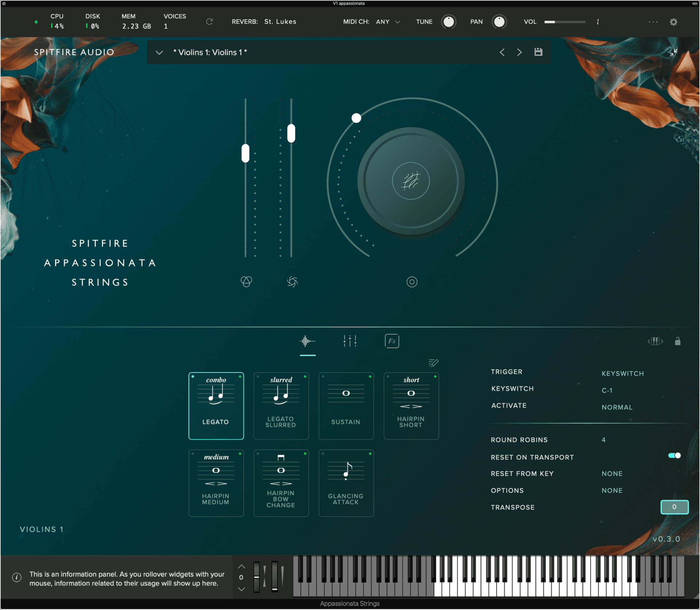The image size is (700, 610).
Task: Click the refresh icon beside Voices
Action: coord(209,22)
